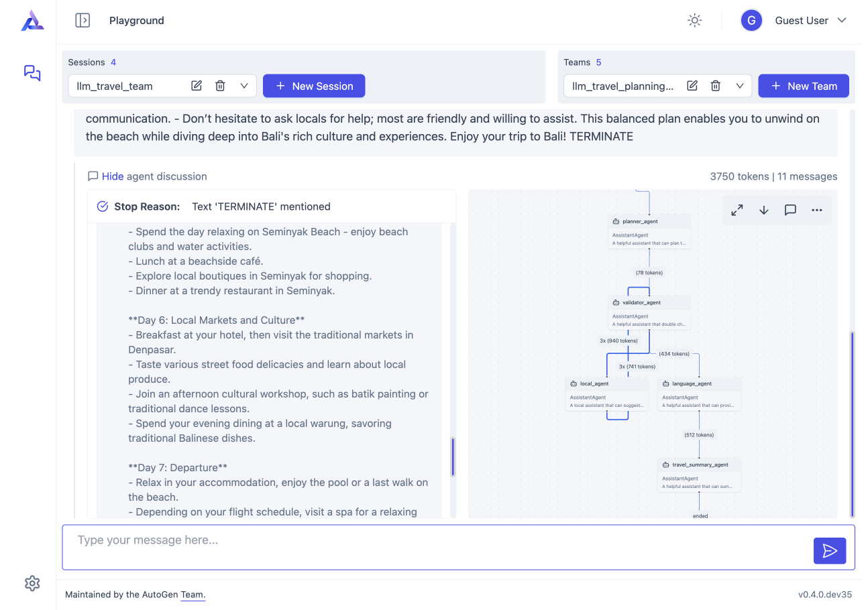Open the Playground chat icon in sidebar
This screenshot has width=868, height=610.
pyautogui.click(x=32, y=72)
